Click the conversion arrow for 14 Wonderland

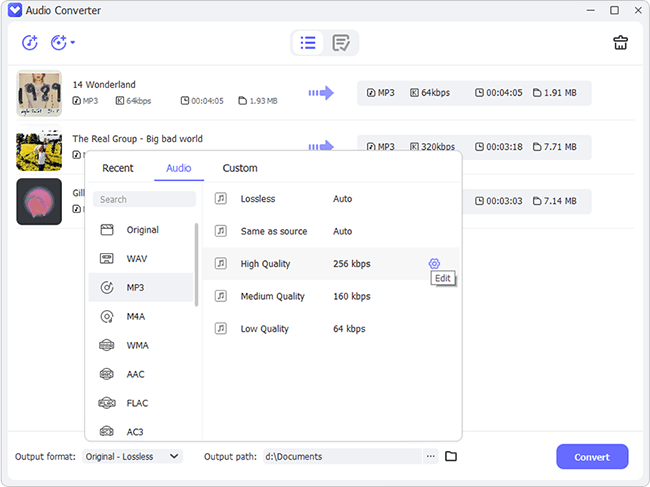click(321, 92)
